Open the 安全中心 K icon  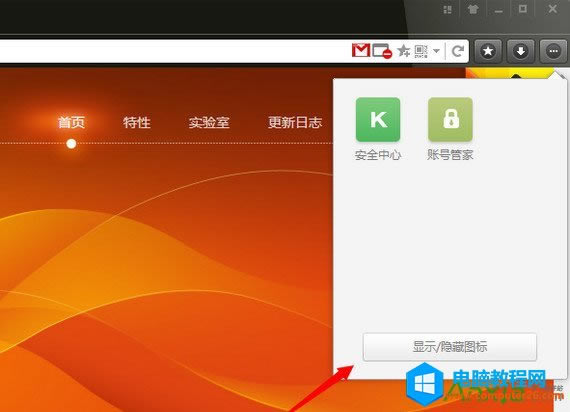tap(378, 119)
